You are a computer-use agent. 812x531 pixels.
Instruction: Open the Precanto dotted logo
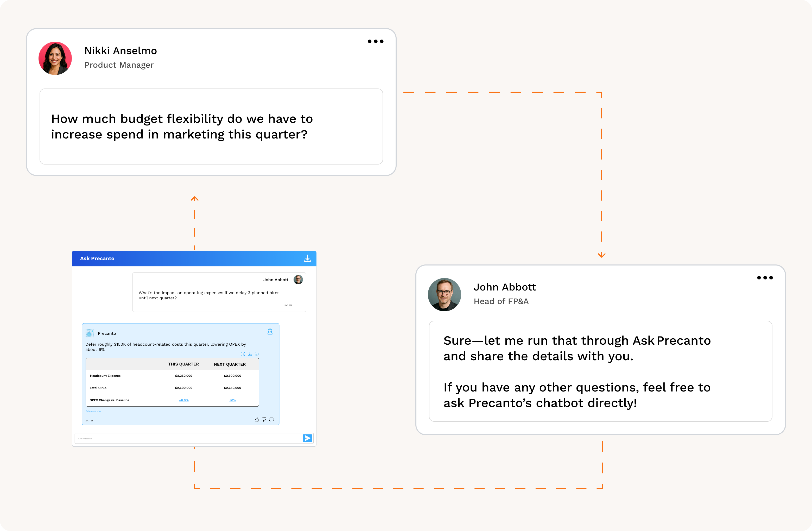[x=89, y=333]
